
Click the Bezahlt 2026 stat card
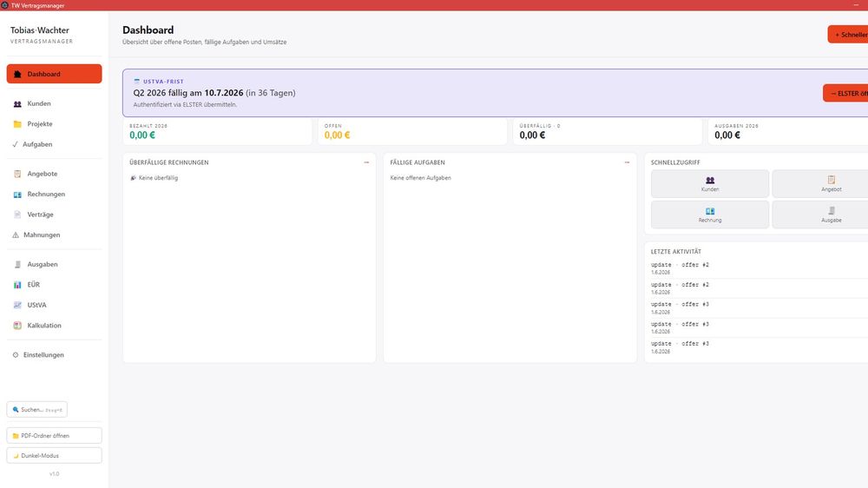[x=218, y=132]
